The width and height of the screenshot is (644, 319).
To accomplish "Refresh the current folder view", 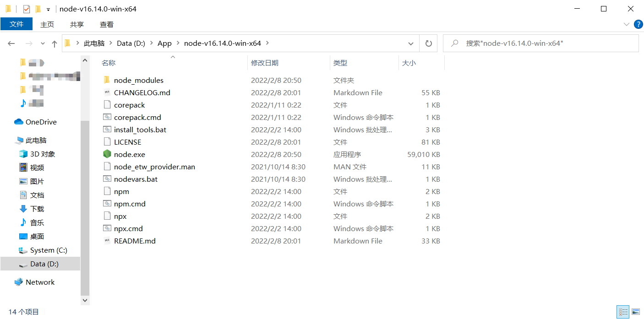I will [x=429, y=43].
